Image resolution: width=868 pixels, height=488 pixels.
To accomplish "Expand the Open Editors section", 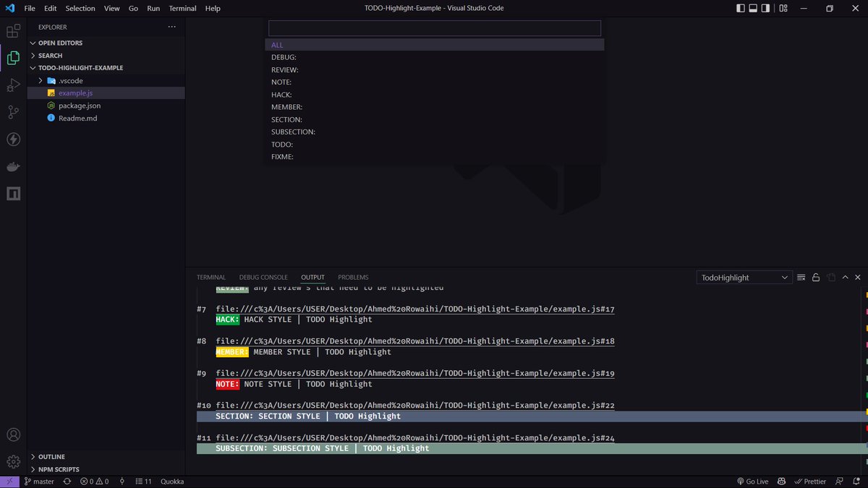I will tap(106, 43).
